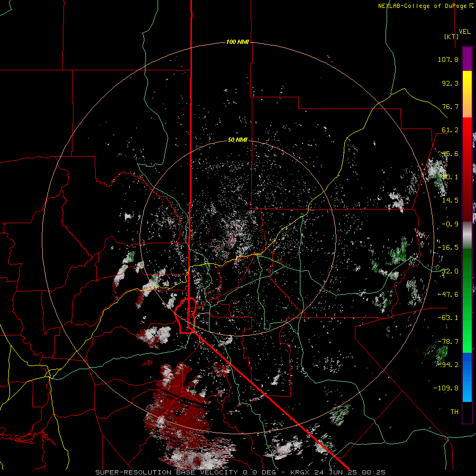Pick the yellow-orange segment of color bar
The image size is (476, 476).
467,94
